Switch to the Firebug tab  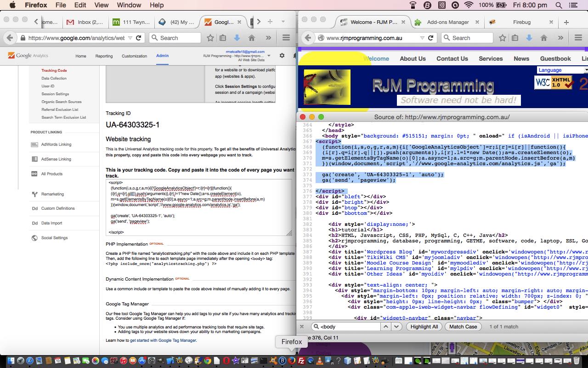[520, 22]
